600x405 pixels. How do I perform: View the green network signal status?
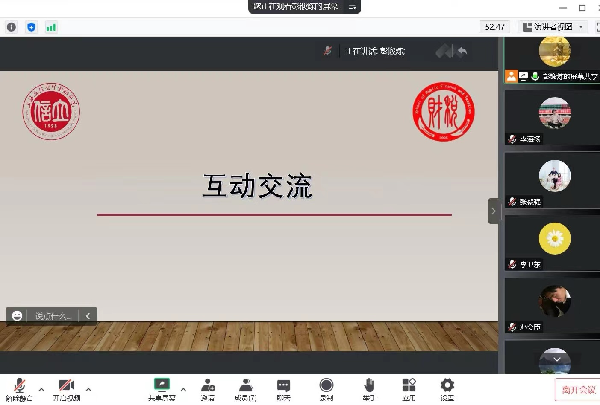(51, 27)
